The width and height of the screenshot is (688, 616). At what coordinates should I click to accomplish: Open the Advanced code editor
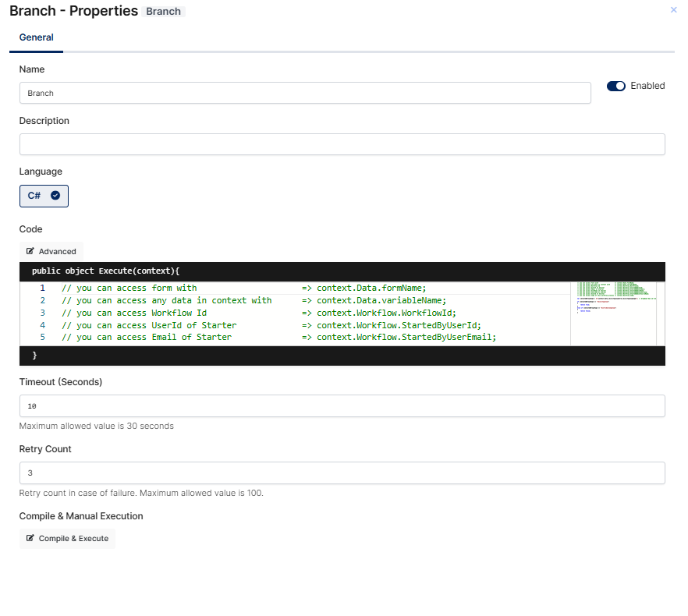click(x=51, y=251)
